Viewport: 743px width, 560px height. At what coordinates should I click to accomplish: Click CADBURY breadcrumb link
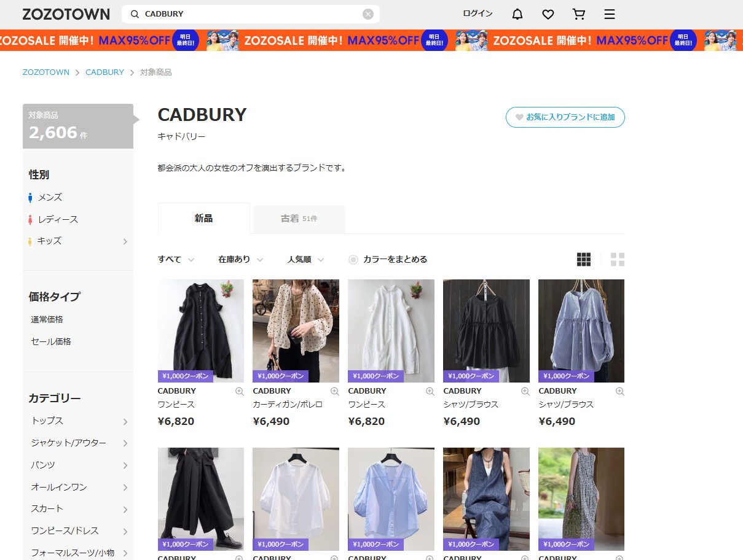(104, 72)
